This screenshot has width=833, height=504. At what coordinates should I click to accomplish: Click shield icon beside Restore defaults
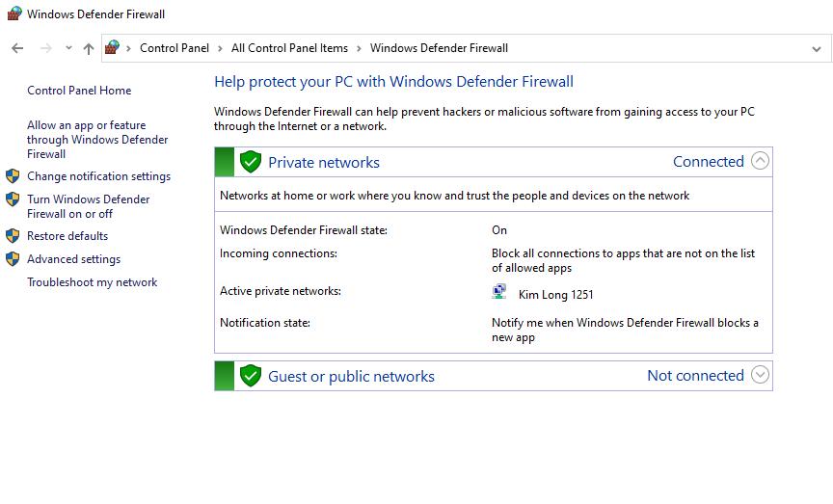[13, 236]
